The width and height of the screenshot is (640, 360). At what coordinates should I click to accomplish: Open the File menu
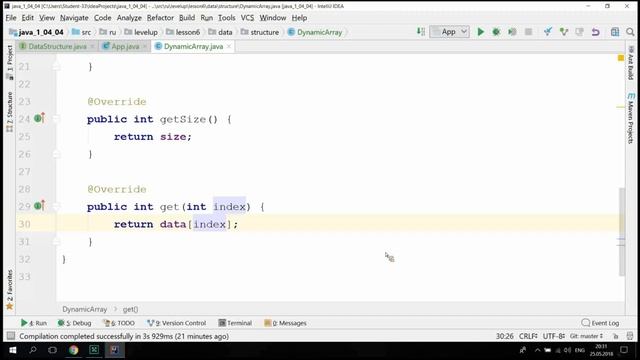click(x=11, y=18)
